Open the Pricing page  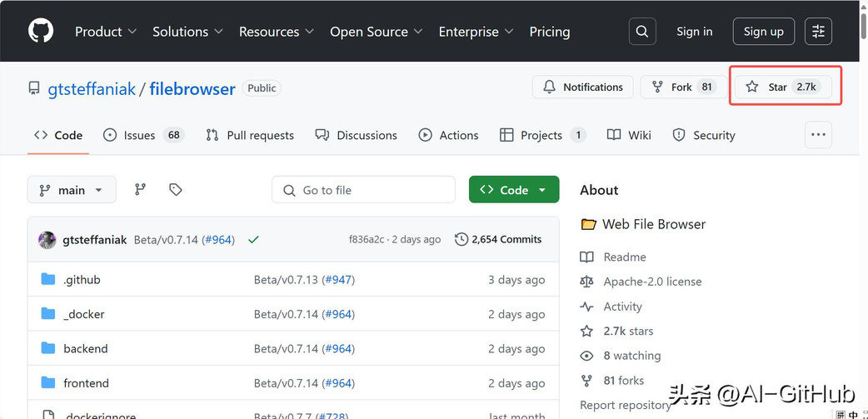(550, 32)
